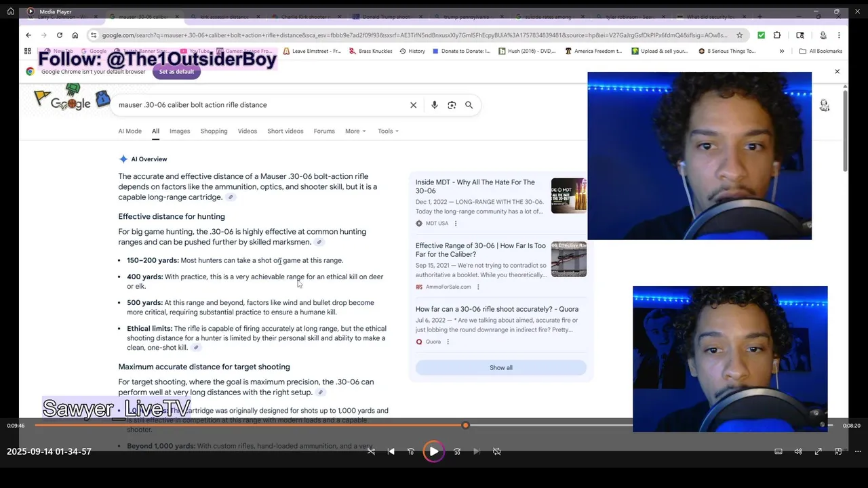Open the Chrome profile avatar
868x488 pixels.
pos(823,35)
